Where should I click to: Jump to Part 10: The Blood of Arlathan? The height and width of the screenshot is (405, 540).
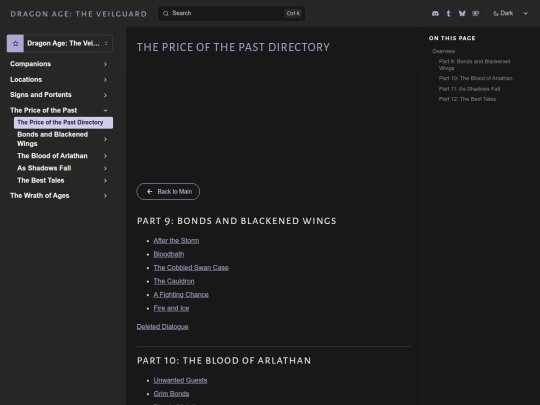[x=476, y=79]
